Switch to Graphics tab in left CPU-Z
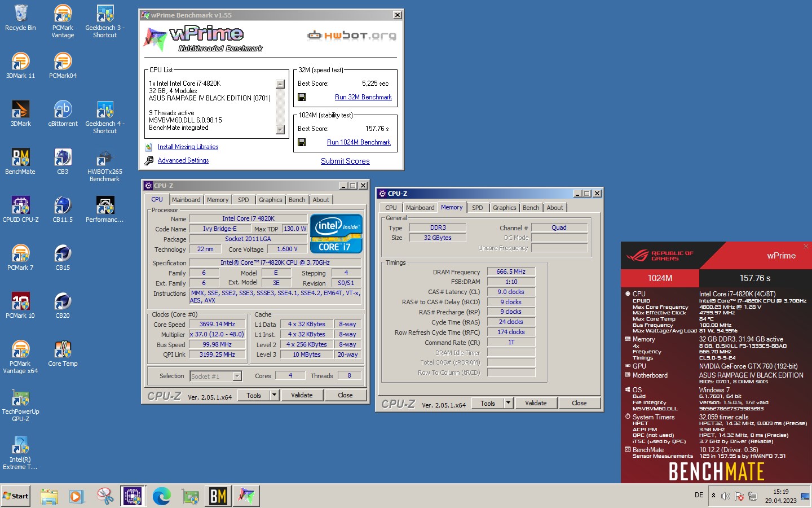This screenshot has width=812, height=508. [271, 200]
